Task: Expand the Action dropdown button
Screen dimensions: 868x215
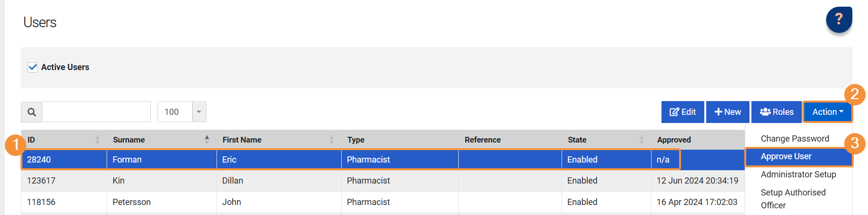Action: click(x=827, y=112)
